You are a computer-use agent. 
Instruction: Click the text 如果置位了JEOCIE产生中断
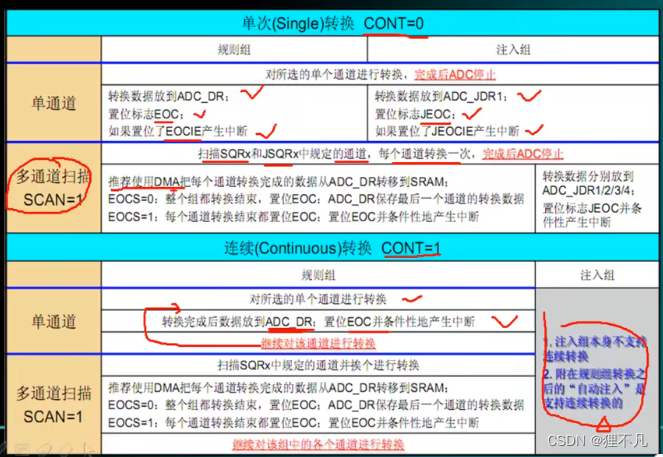(x=447, y=131)
